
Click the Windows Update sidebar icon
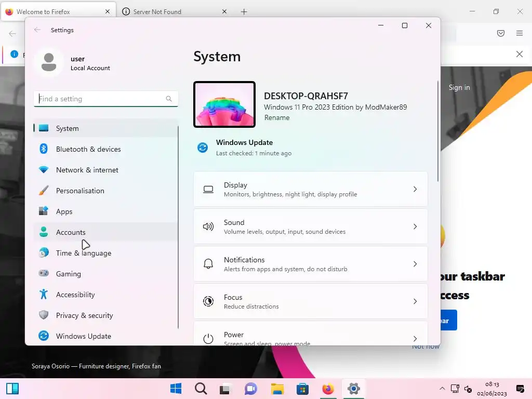point(44,336)
